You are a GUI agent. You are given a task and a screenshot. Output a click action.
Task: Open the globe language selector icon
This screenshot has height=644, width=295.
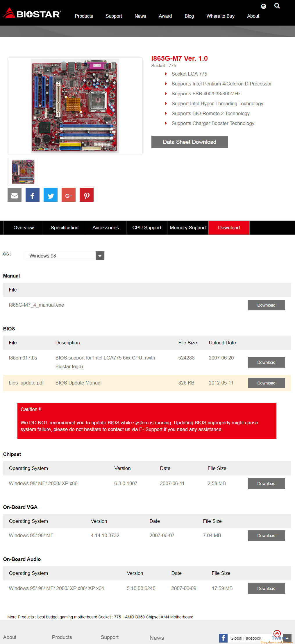click(x=264, y=6)
